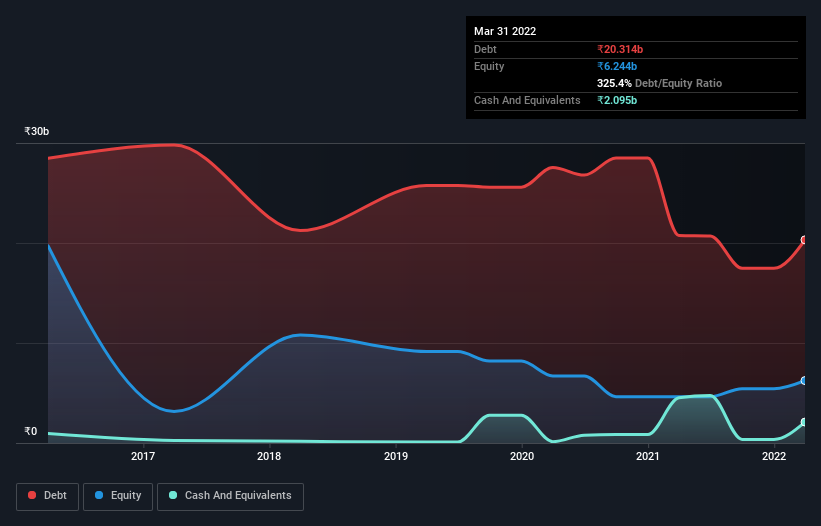This screenshot has width=821, height=526.
Task: Click the ₹2.095b cash value in tooltip
Action: (617, 100)
